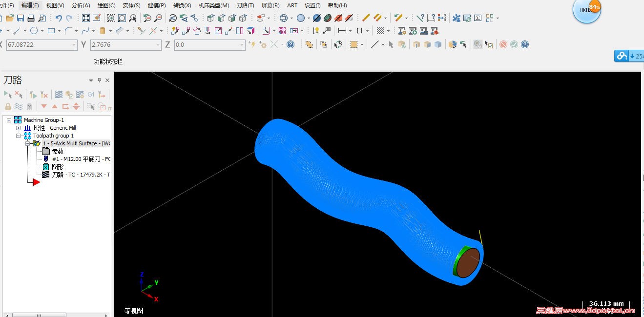
Task: Click the create rectangle tool icon
Action: pyautogui.click(x=51, y=31)
